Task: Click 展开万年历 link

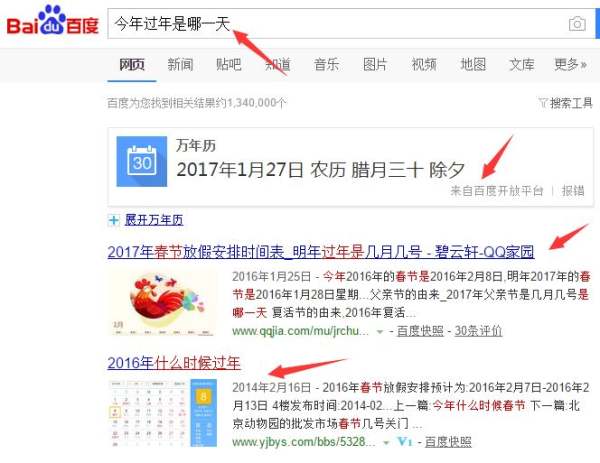Action: (x=153, y=220)
